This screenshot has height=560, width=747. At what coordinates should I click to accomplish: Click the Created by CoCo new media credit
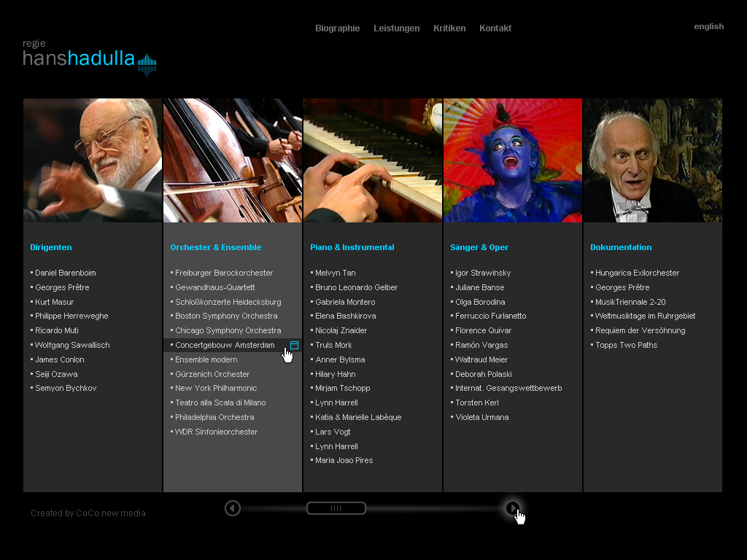click(88, 513)
